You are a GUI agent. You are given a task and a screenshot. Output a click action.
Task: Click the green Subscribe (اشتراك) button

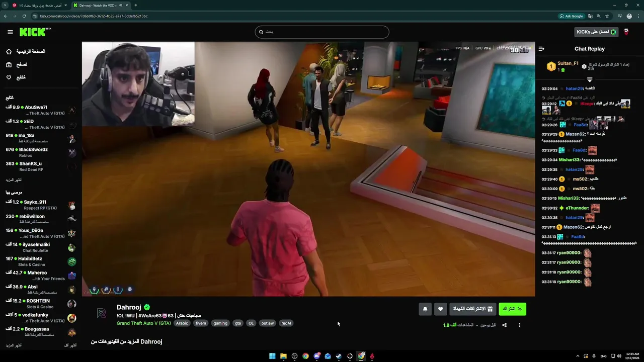click(x=512, y=309)
